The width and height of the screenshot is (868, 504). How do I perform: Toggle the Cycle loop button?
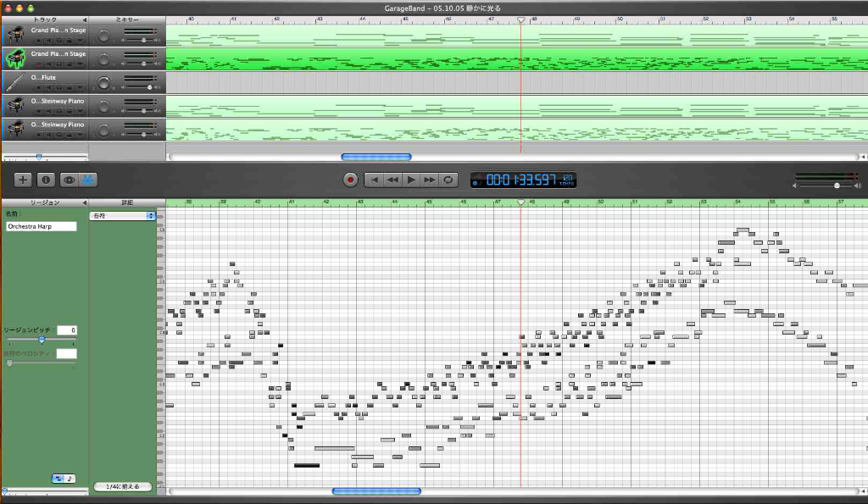[449, 180]
